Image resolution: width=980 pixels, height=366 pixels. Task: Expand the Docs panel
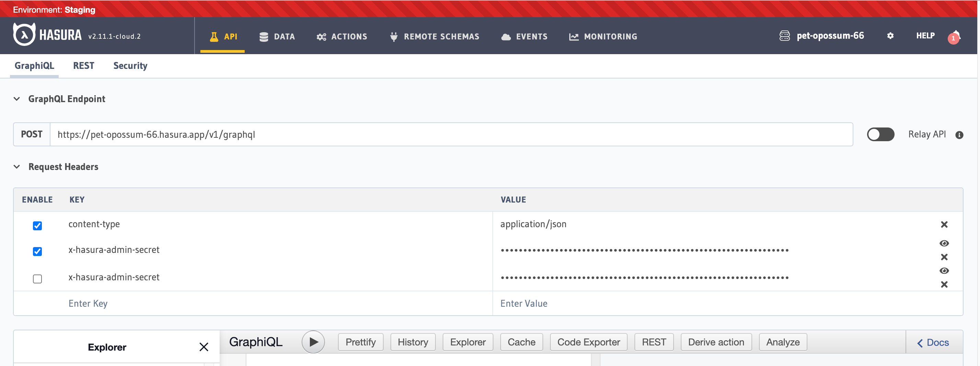pyautogui.click(x=933, y=342)
